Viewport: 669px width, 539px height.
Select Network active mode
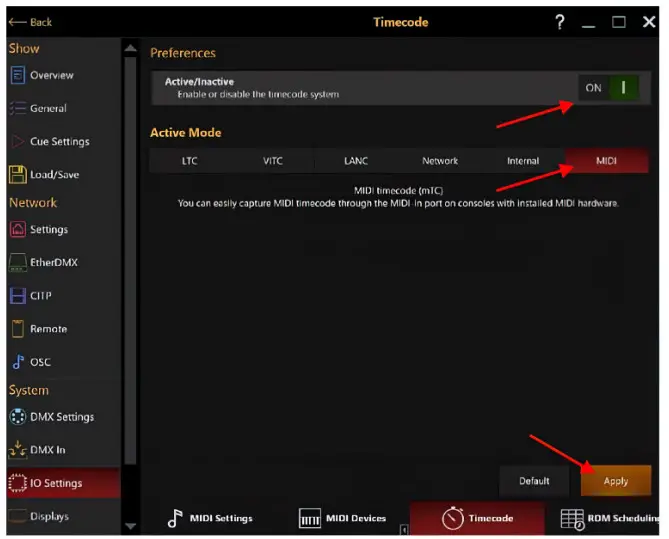click(440, 161)
